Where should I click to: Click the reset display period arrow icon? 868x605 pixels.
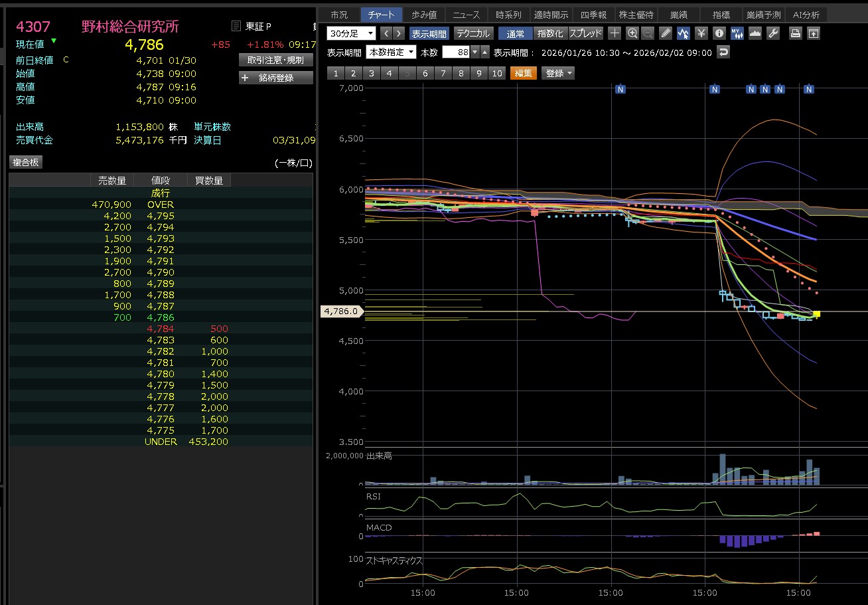click(x=723, y=52)
